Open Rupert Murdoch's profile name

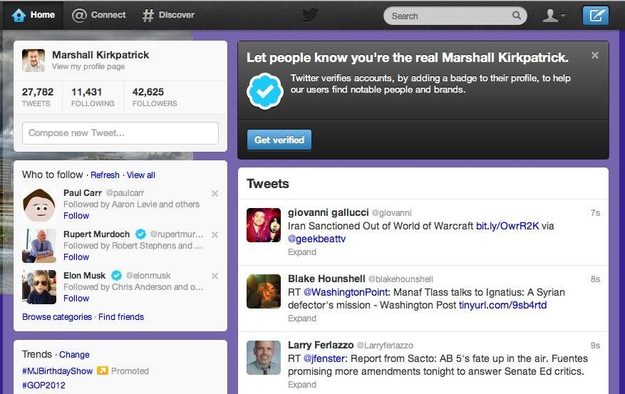[x=96, y=234]
